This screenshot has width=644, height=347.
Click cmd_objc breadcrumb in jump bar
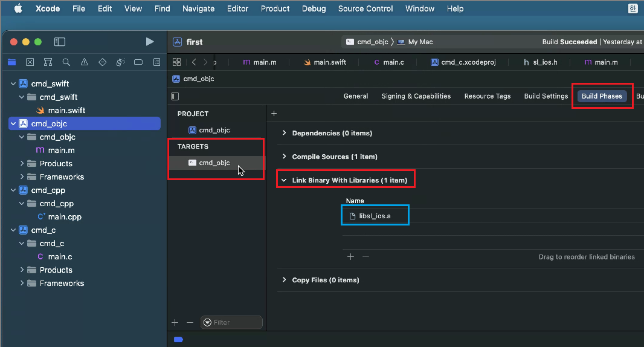click(193, 79)
